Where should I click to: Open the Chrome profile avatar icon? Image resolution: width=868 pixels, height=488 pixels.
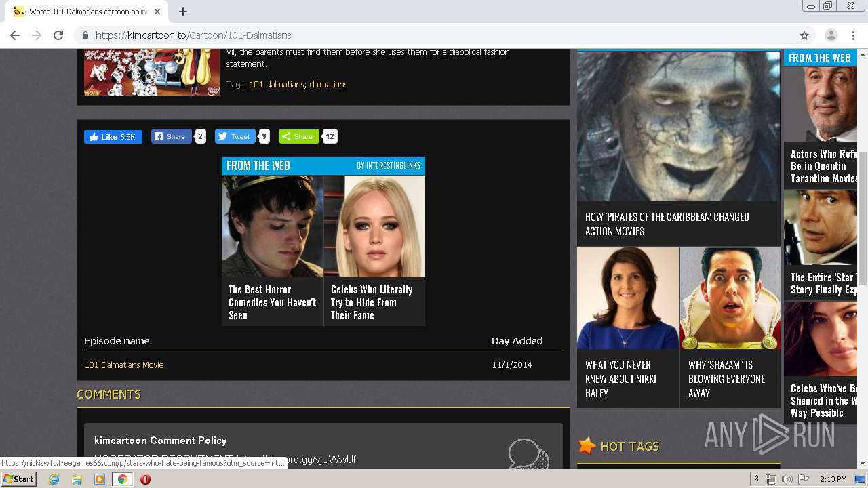pyautogui.click(x=831, y=35)
